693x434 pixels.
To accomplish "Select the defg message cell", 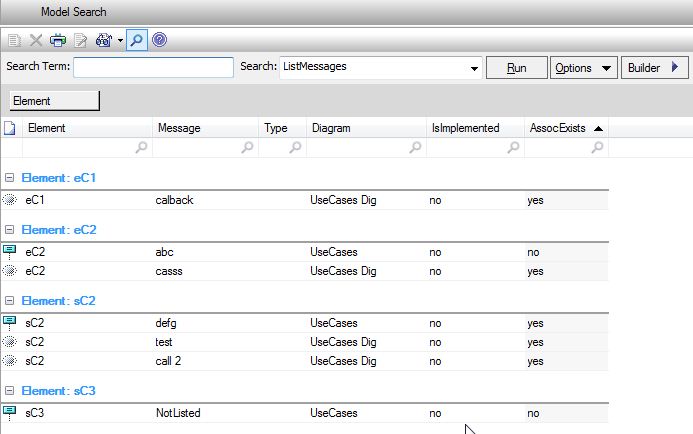I will 166,324.
